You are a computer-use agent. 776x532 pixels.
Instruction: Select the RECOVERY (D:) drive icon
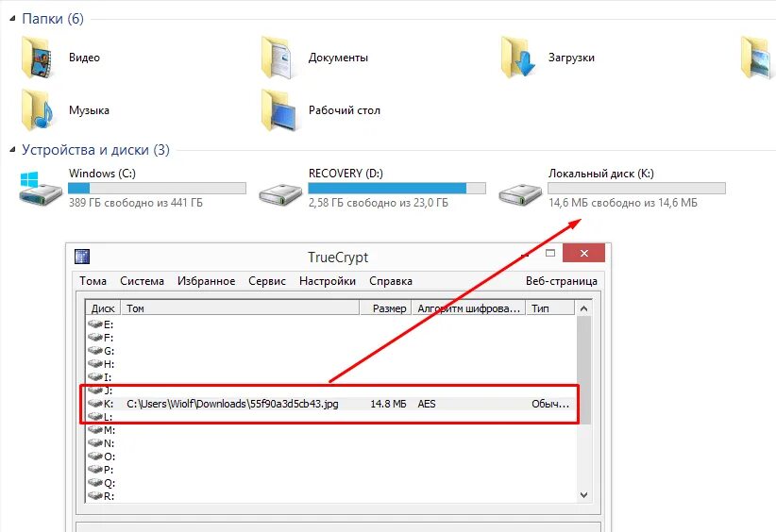280,194
